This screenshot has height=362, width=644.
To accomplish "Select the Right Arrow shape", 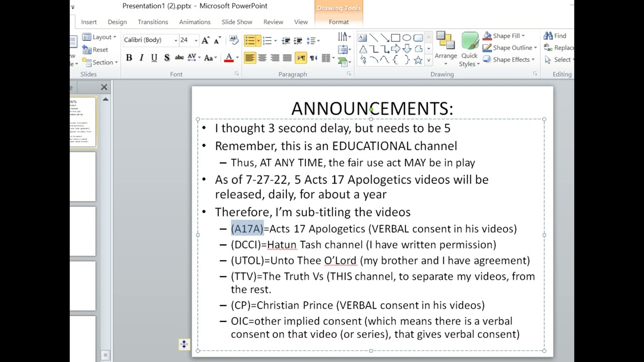I will [395, 49].
